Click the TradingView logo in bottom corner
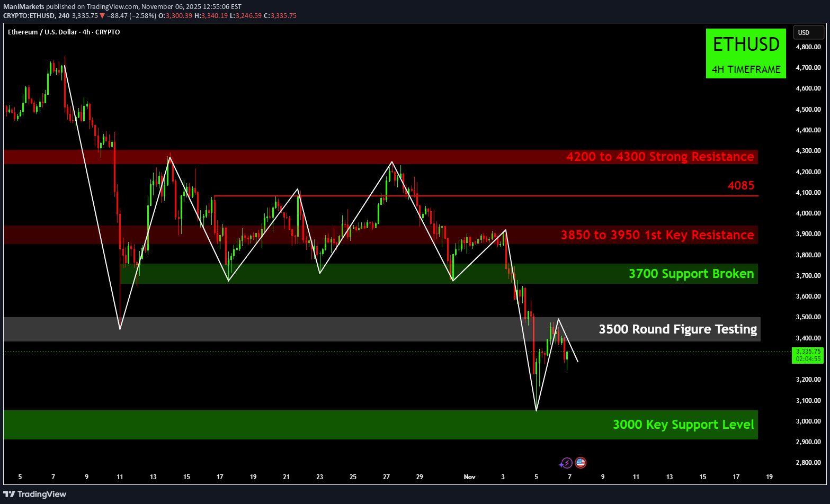 point(35,494)
